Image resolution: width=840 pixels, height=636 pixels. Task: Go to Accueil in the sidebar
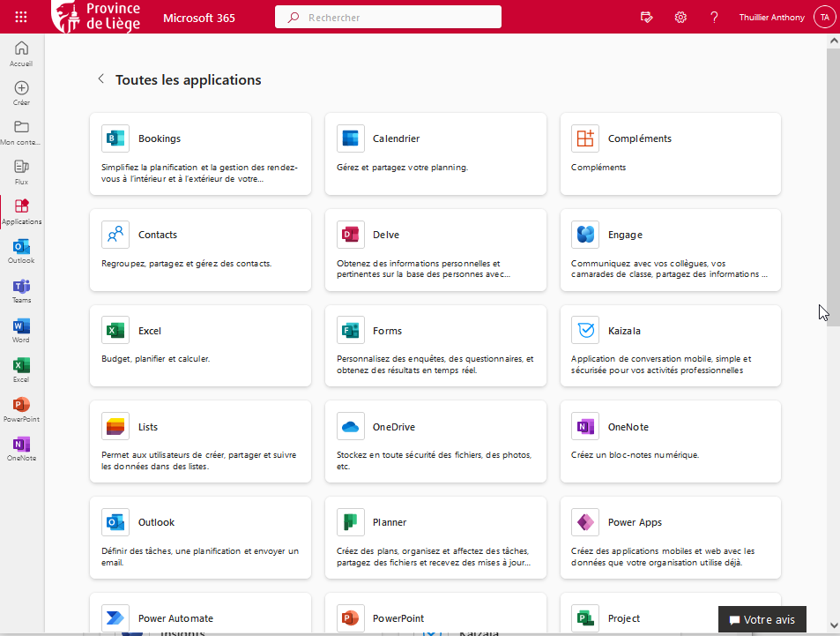click(21, 54)
